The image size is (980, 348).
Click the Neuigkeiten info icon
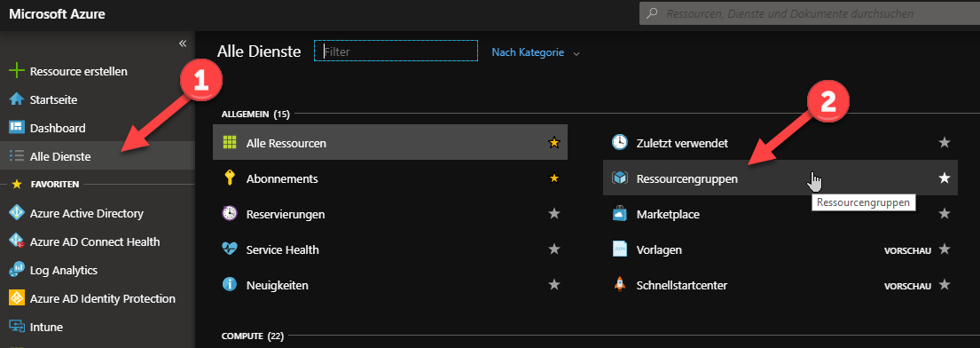[230, 285]
